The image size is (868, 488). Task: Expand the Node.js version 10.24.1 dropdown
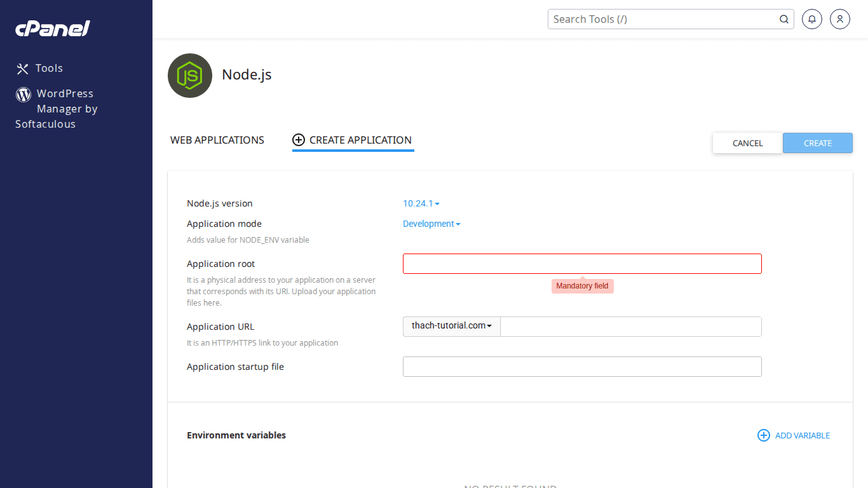(421, 204)
